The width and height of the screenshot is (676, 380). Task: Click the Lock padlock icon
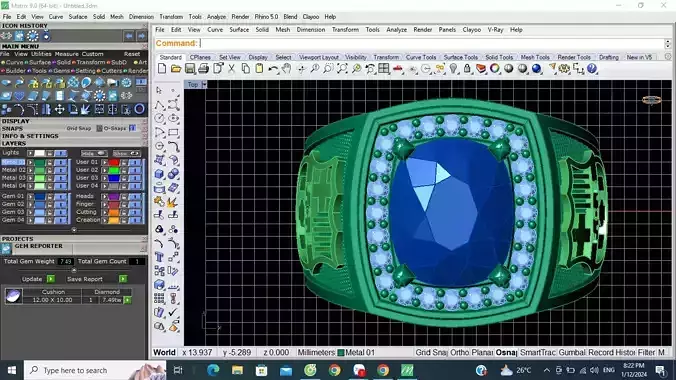click(467, 69)
